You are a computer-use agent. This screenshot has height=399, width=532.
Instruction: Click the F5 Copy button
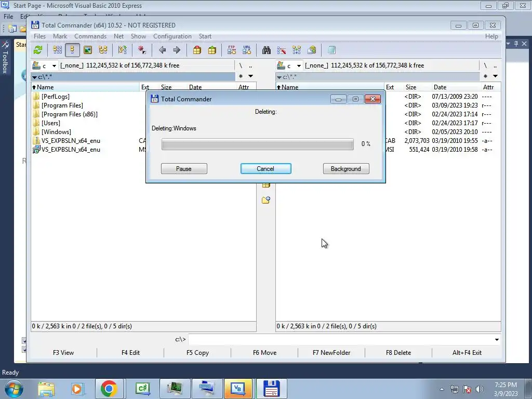point(197,353)
